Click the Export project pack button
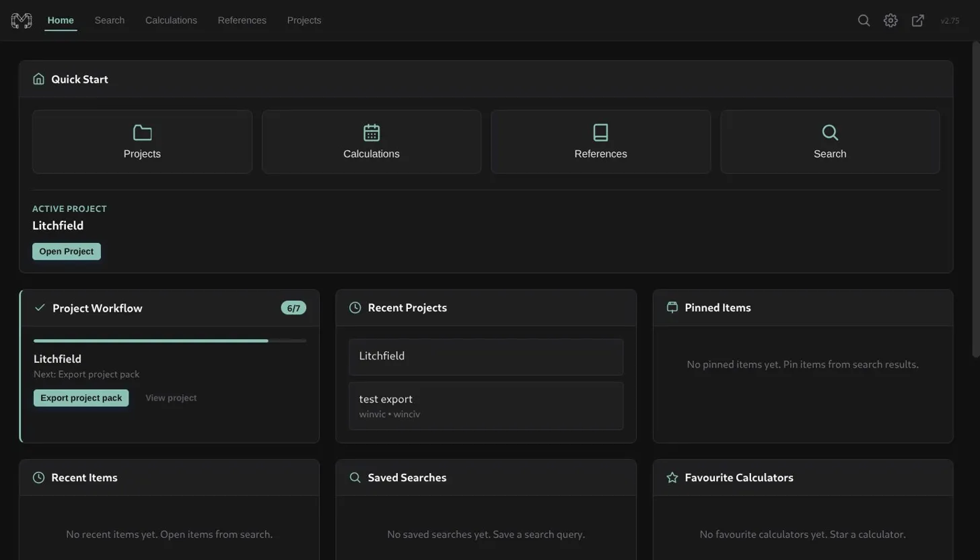 pos(81,398)
